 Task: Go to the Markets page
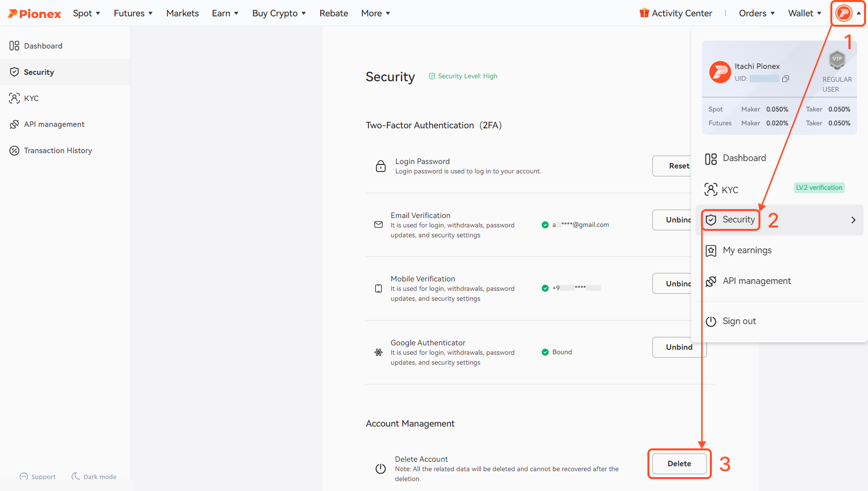[x=182, y=13]
